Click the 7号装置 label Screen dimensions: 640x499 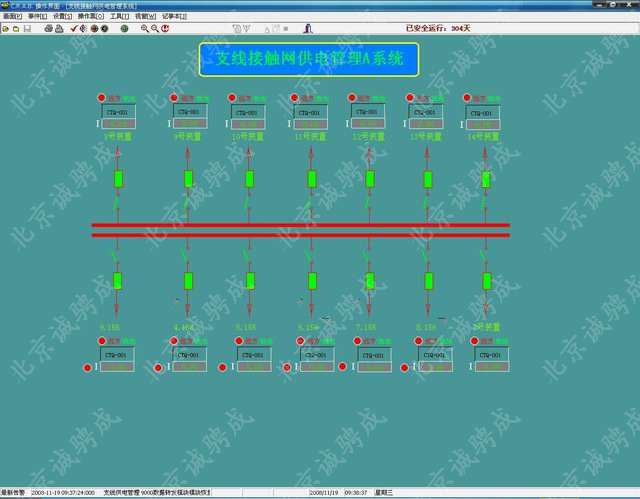pos(487,327)
